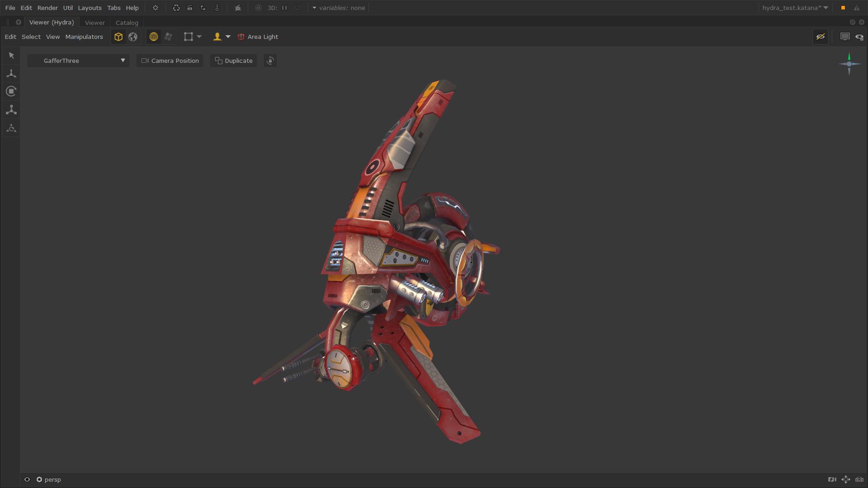Click the Duplicate button

(234, 61)
